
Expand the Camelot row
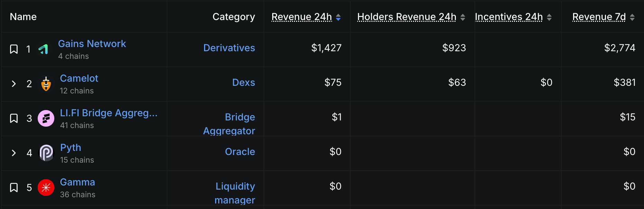coord(14,84)
